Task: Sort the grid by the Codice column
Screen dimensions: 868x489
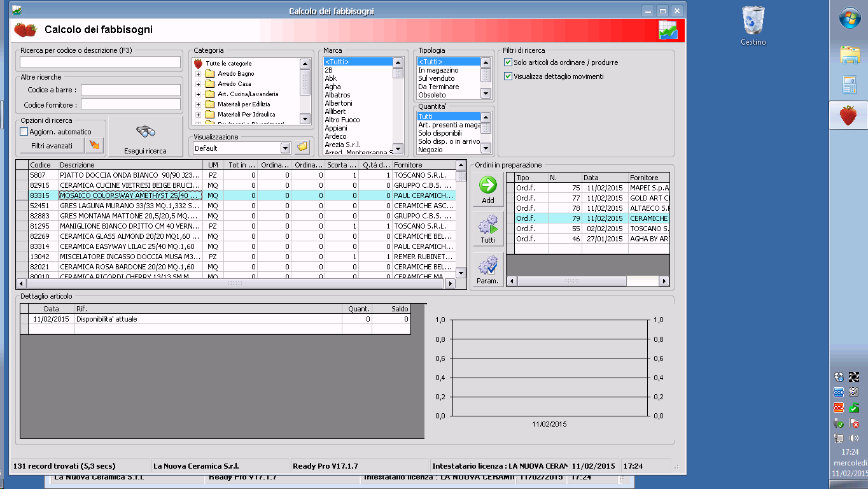Action: tap(43, 165)
